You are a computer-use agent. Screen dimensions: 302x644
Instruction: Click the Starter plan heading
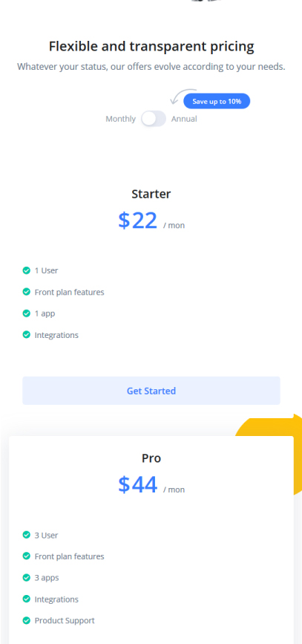pyautogui.click(x=151, y=194)
